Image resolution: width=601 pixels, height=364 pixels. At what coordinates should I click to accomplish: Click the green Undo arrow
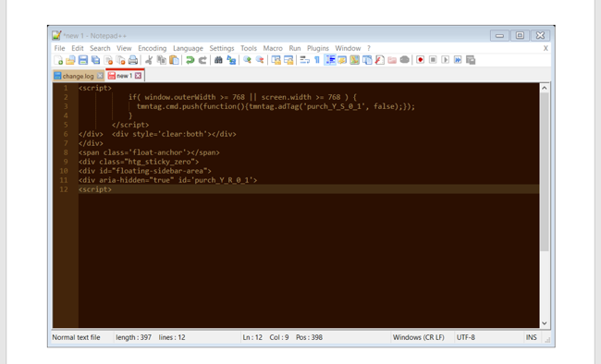pyautogui.click(x=190, y=60)
